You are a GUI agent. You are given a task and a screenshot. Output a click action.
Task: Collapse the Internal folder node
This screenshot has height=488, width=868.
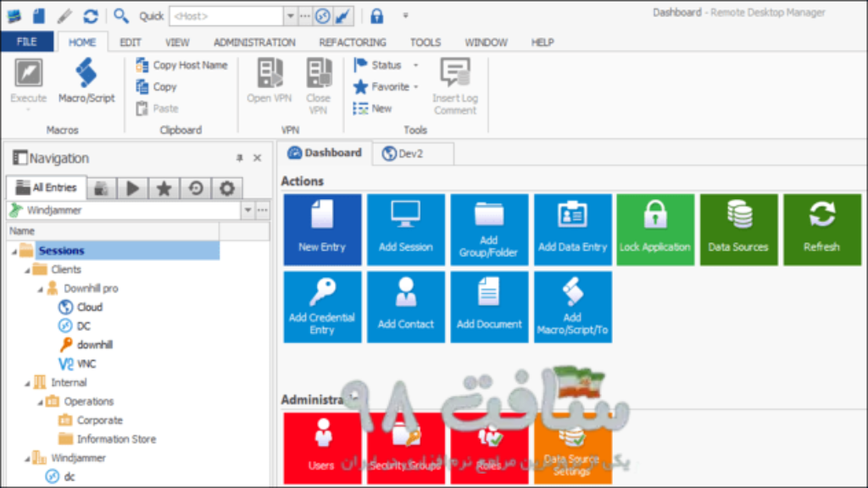pos(27,384)
